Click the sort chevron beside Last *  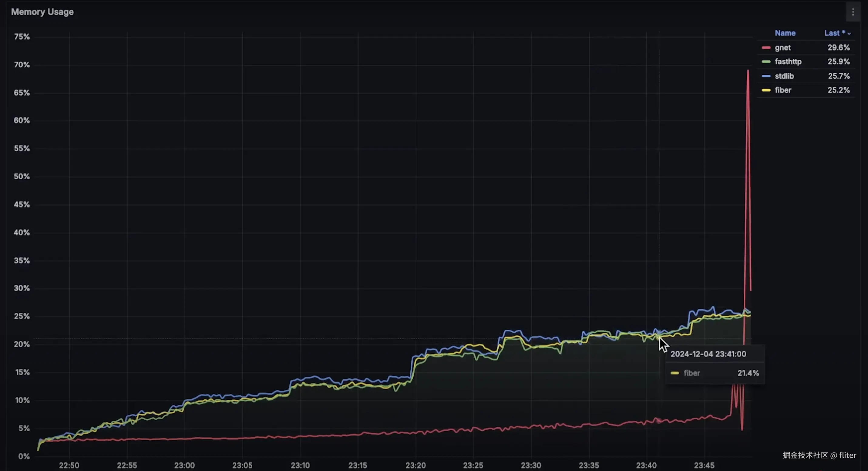pos(849,34)
